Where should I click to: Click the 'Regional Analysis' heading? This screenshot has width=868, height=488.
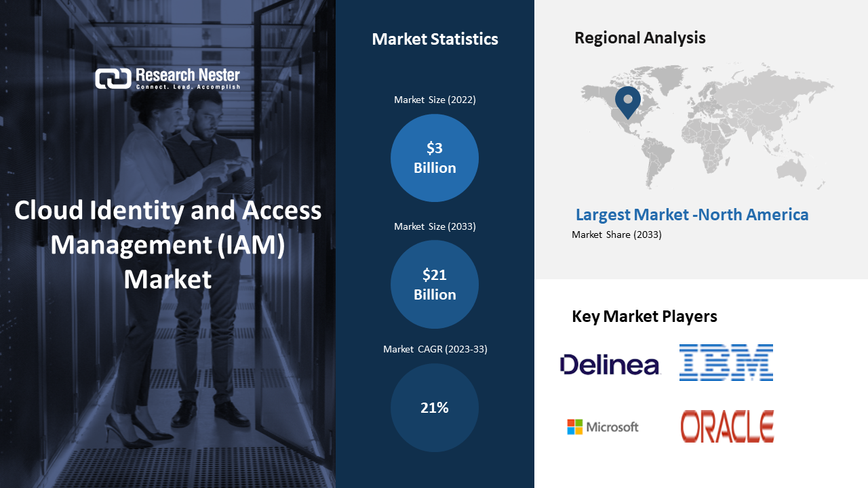(639, 38)
